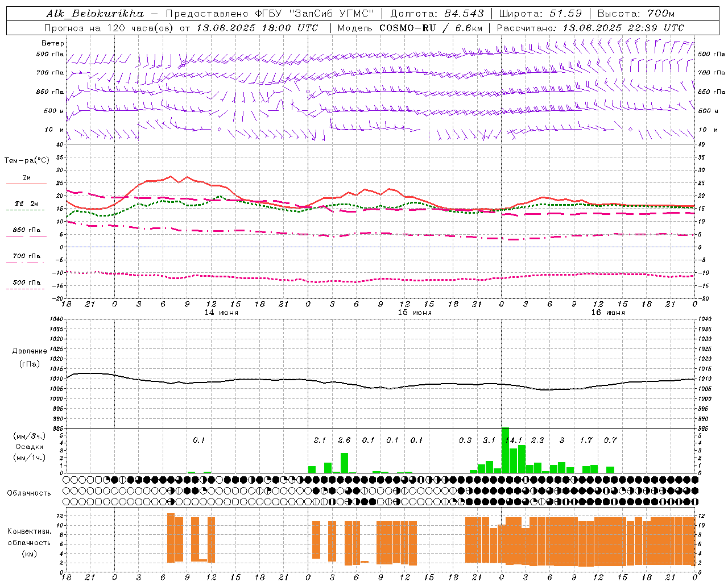The width and height of the screenshot is (728, 582).
Task: Click the Давление pressure panel label
Action: (30, 351)
